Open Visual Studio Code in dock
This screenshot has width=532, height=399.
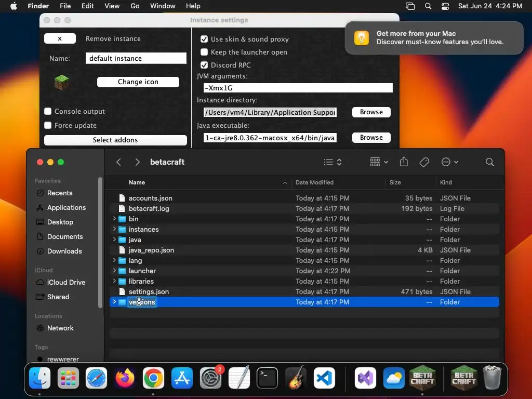coord(324,378)
